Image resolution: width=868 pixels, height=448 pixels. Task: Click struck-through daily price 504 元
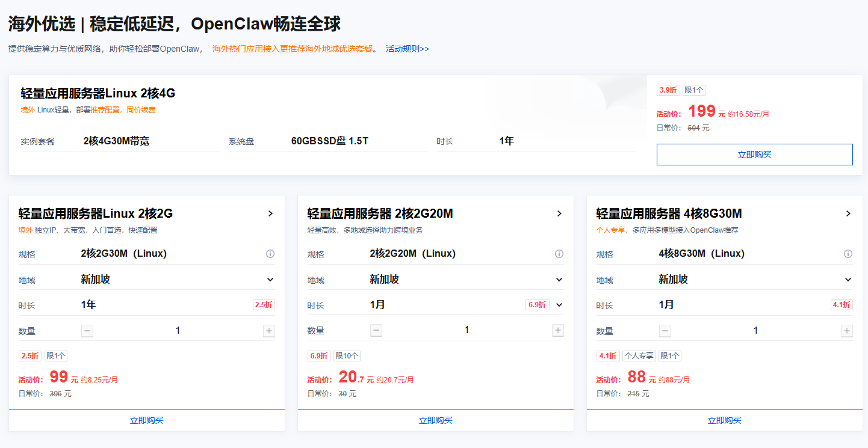[698, 128]
